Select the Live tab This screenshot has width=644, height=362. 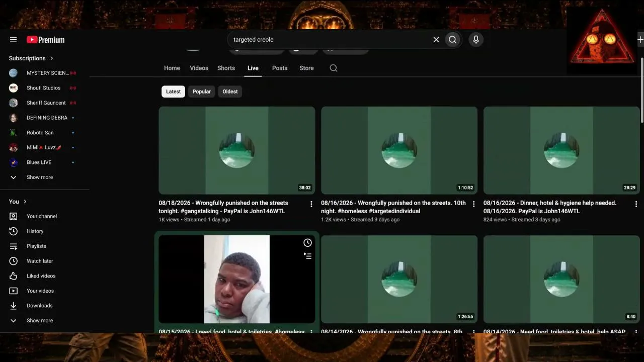click(253, 68)
